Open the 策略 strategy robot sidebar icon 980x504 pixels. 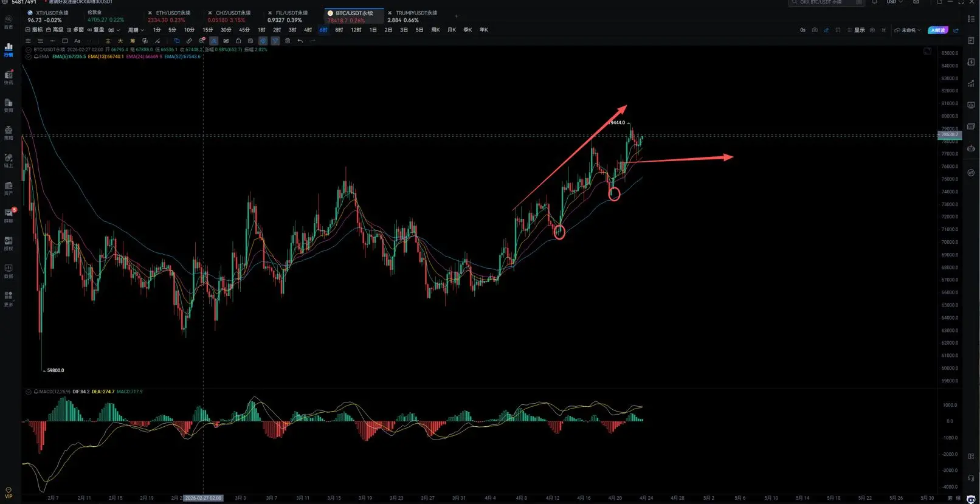(x=9, y=133)
